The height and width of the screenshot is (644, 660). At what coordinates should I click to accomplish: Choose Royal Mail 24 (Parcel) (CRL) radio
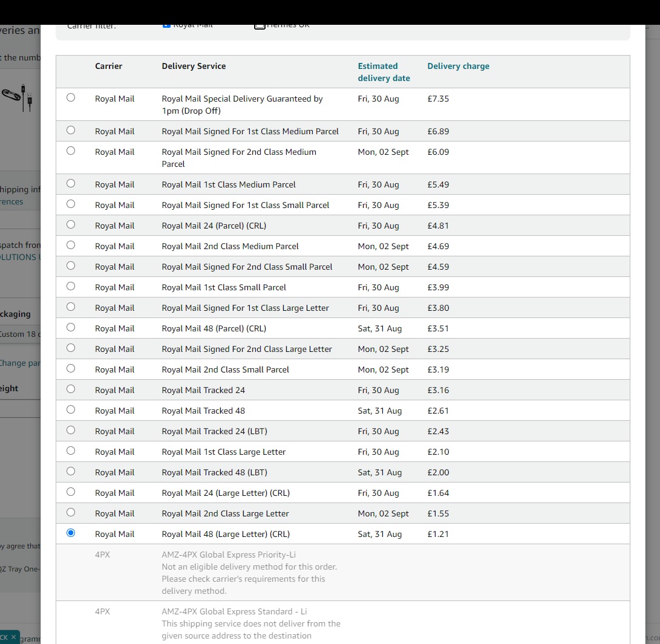point(71,224)
